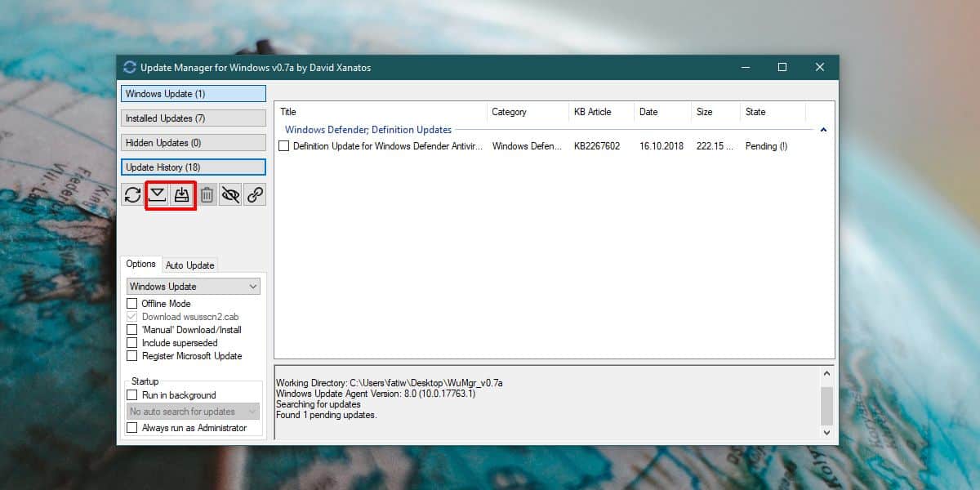Open the Installed Updates (7) list
The image size is (980, 490).
coord(194,118)
